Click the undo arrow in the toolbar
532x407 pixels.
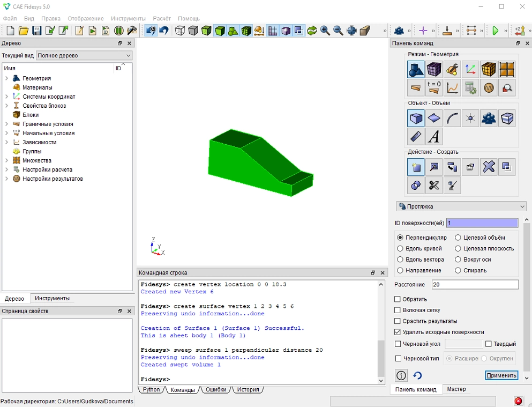pos(164,31)
